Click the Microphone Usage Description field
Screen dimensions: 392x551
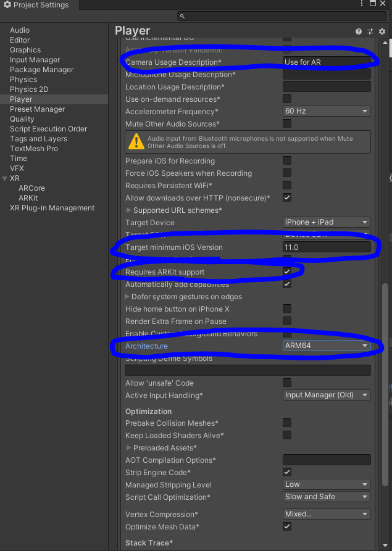tap(327, 74)
